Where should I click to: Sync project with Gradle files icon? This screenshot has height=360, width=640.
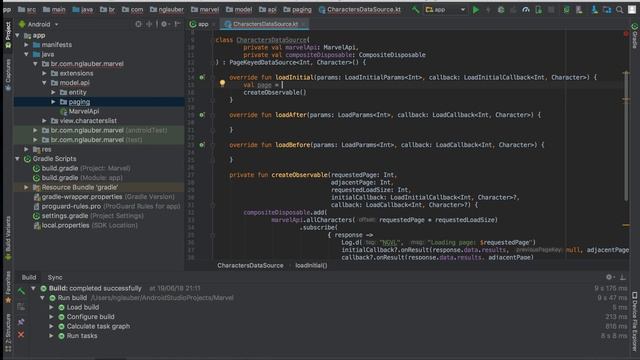click(x=566, y=9)
